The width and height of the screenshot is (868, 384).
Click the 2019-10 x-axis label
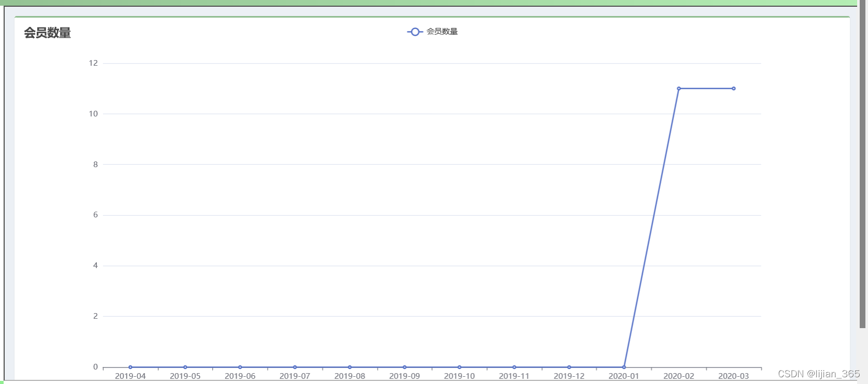pyautogui.click(x=459, y=376)
